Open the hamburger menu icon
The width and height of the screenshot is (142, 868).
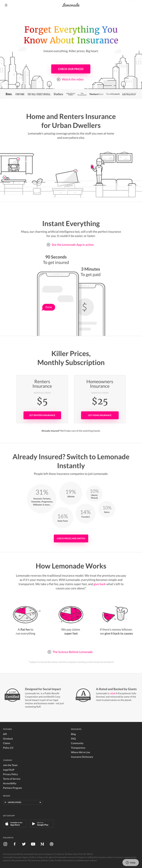(x=6, y=5)
